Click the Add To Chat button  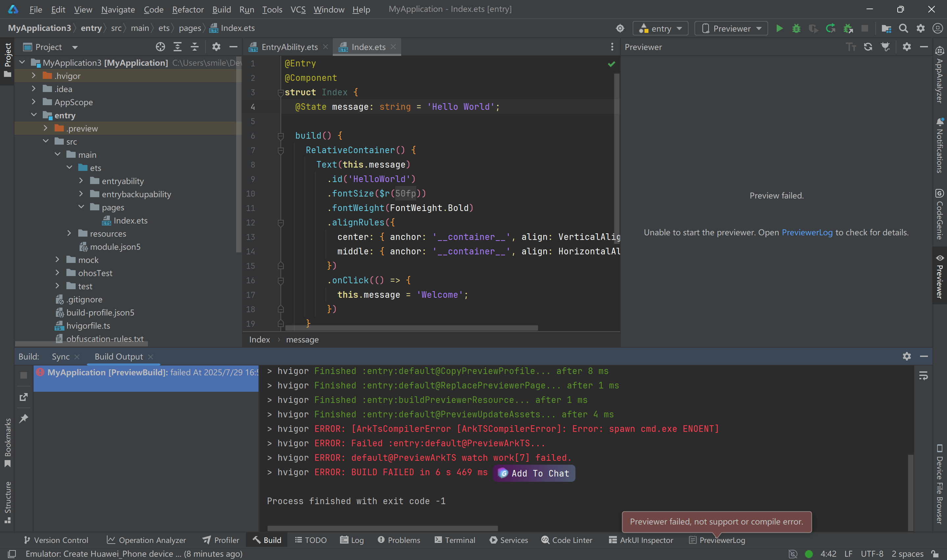click(534, 473)
